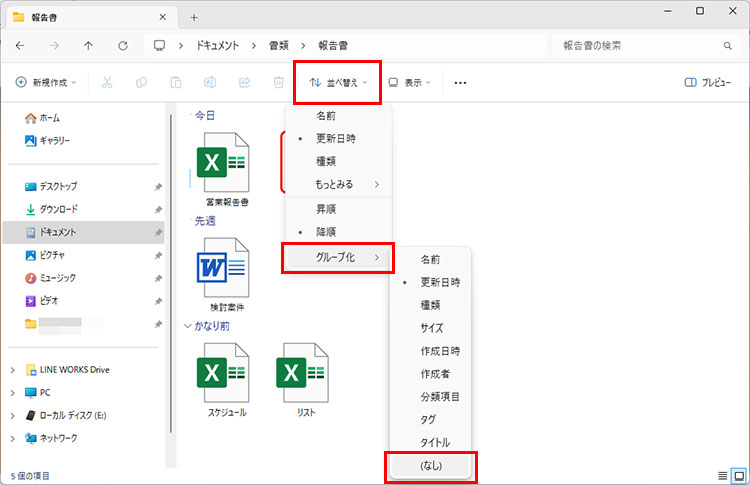Open the three-dots more options menu
Screen dimensions: 750x485
tap(460, 83)
